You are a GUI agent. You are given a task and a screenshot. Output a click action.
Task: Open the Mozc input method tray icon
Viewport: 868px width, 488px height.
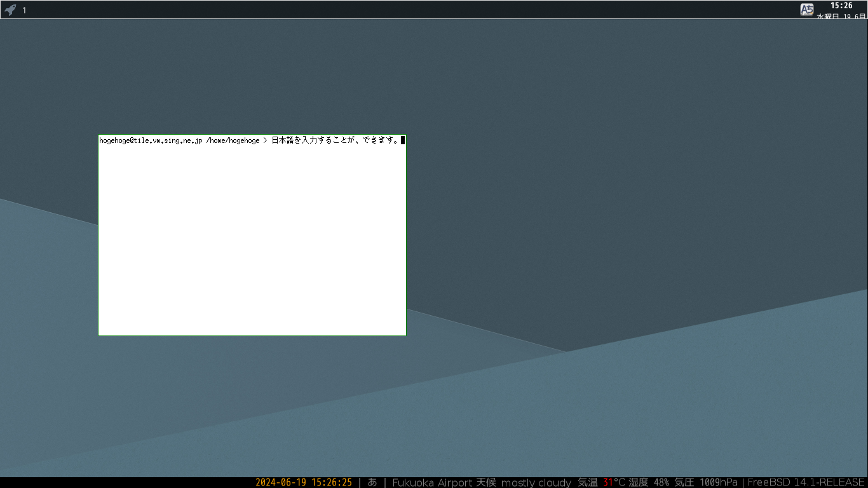coord(807,10)
